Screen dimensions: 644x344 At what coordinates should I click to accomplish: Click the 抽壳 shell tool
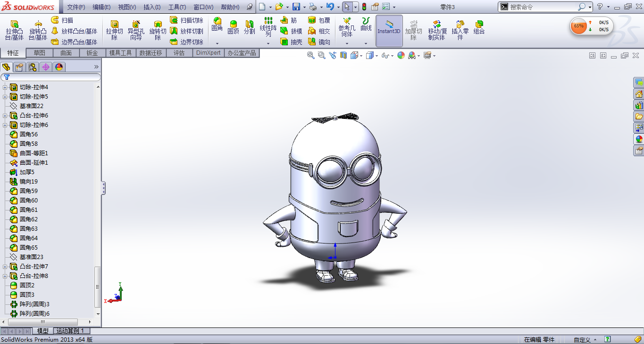[291, 42]
